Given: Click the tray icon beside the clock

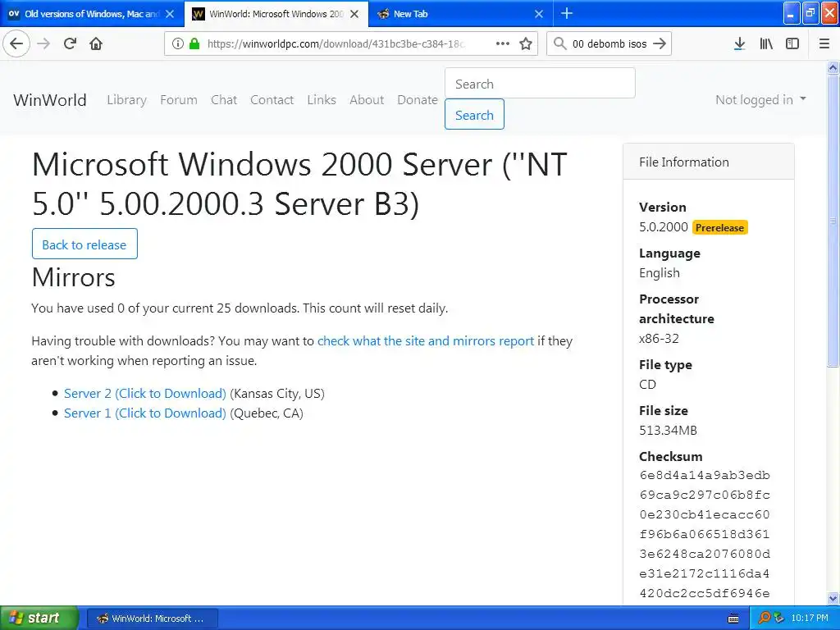Looking at the screenshot, I should 778,618.
